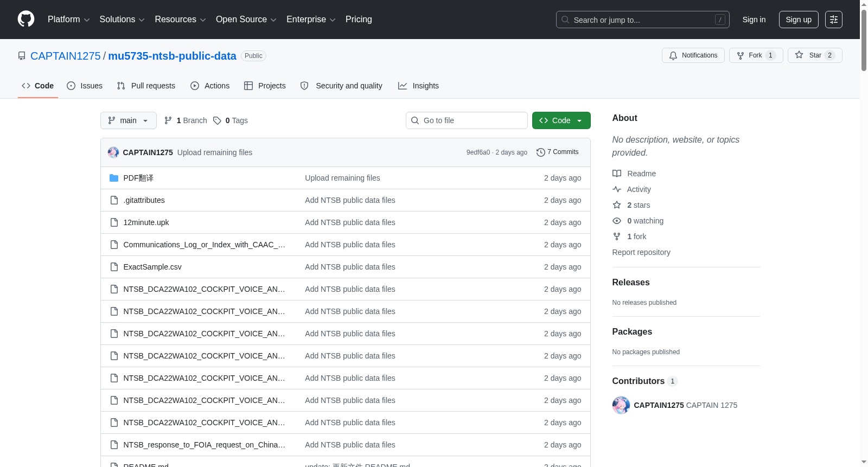
Task: Open the Pricing page
Action: (359, 20)
